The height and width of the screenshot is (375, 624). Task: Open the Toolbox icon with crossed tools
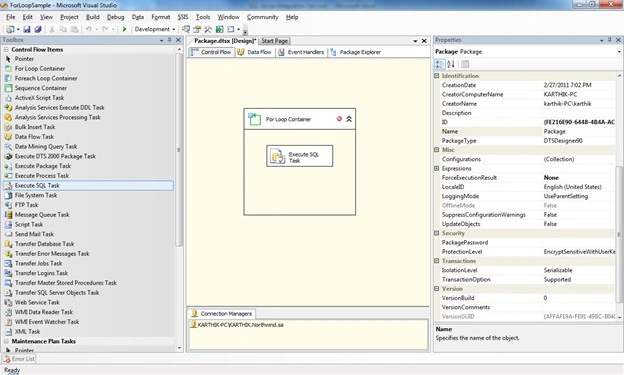(x=208, y=29)
